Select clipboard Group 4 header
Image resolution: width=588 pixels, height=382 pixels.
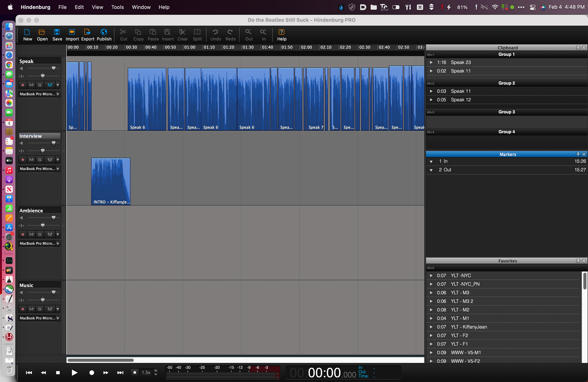[507, 132]
